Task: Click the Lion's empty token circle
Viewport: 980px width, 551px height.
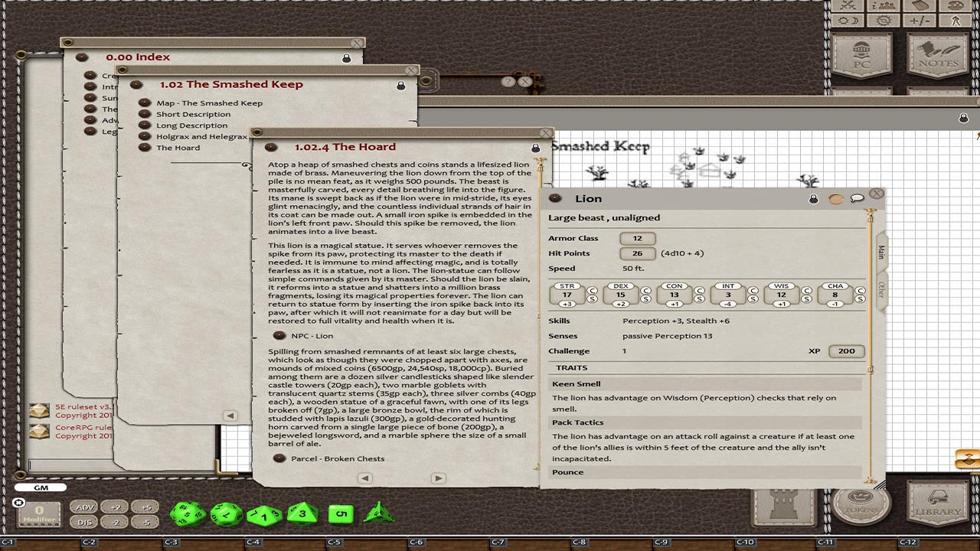Action: [x=835, y=198]
